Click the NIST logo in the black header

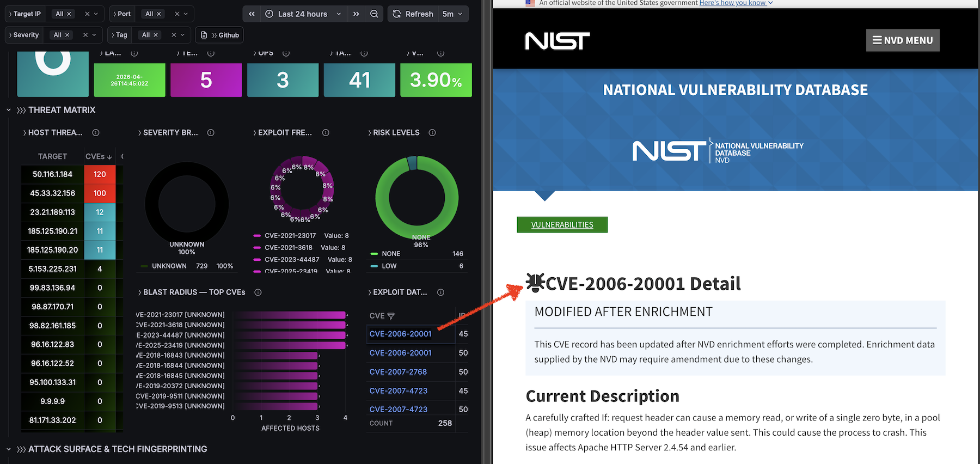pyautogui.click(x=558, y=41)
